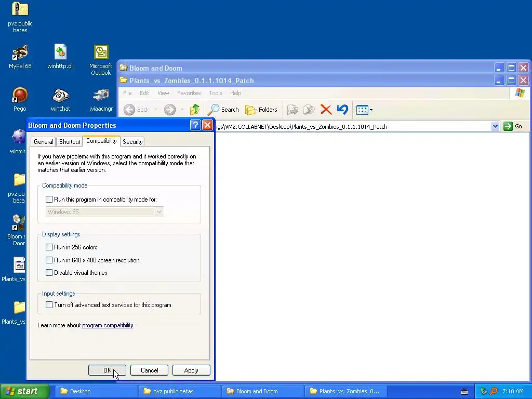Image resolution: width=532 pixels, height=399 pixels.
Task: Click the orange search tray icon
Action: [x=494, y=391]
